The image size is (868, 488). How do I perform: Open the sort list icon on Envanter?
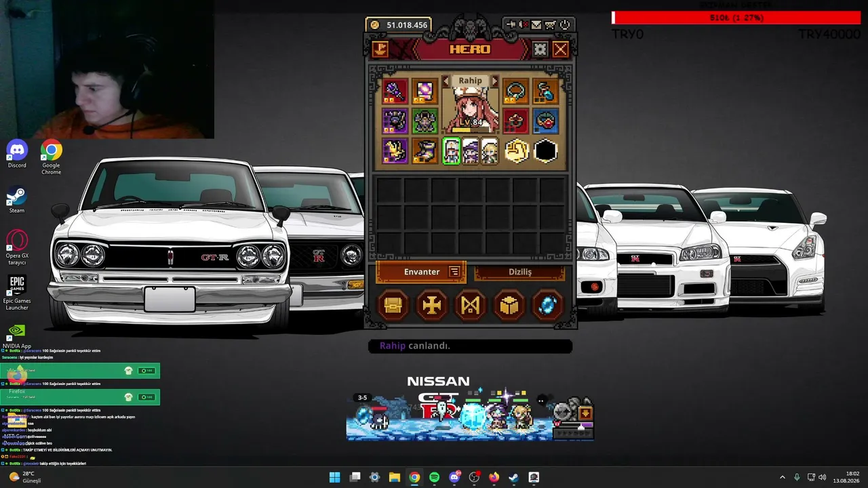pyautogui.click(x=454, y=272)
